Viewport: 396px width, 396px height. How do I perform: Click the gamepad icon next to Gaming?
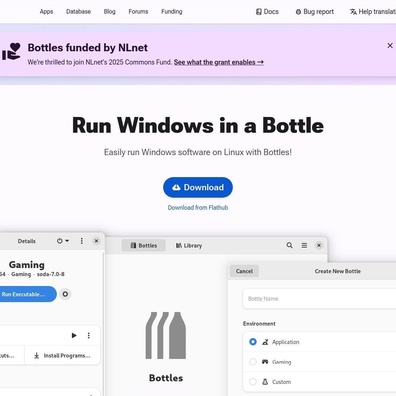265,362
